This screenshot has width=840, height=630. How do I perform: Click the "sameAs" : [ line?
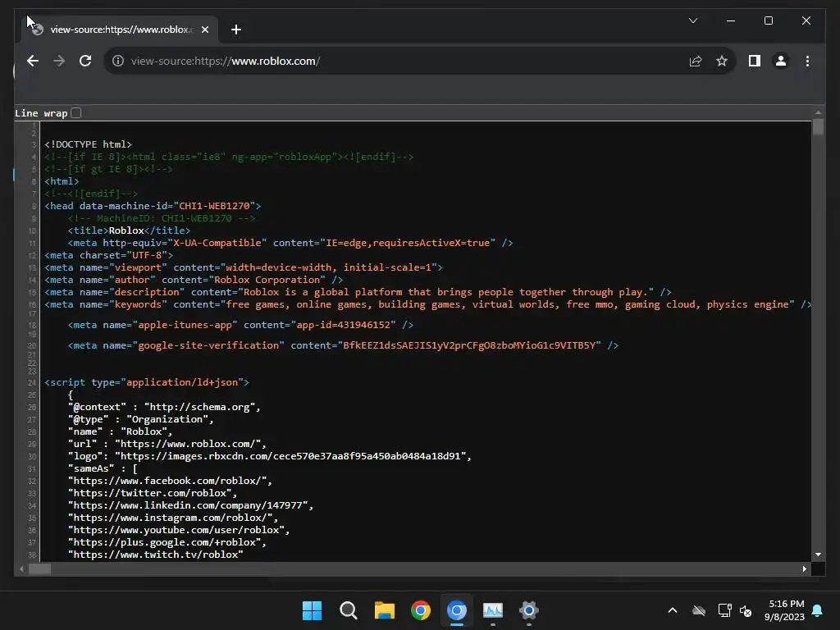(x=103, y=468)
